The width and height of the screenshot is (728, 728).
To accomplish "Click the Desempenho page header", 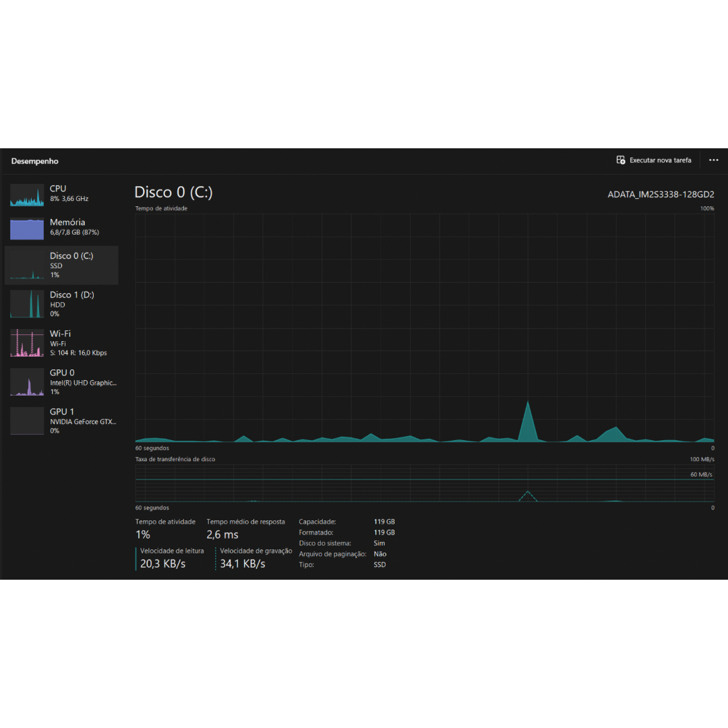I will (35, 162).
